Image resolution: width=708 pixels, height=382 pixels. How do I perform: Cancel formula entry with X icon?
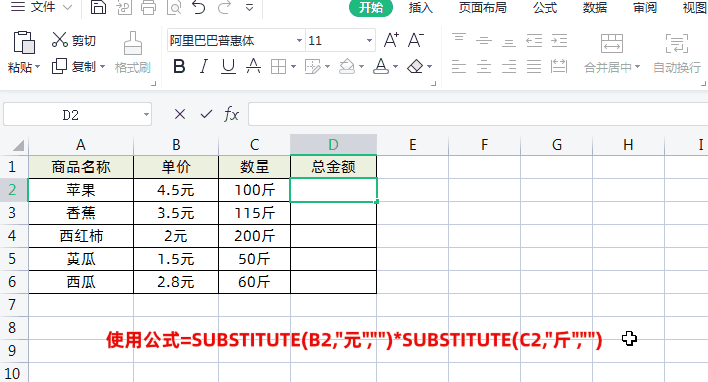pos(180,114)
